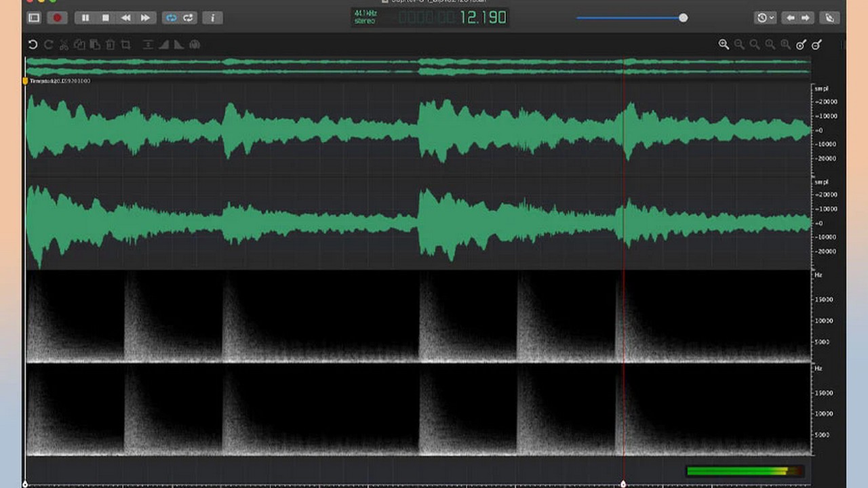Stop playback with the square button
Screen dimensions: 868x488
click(105, 18)
